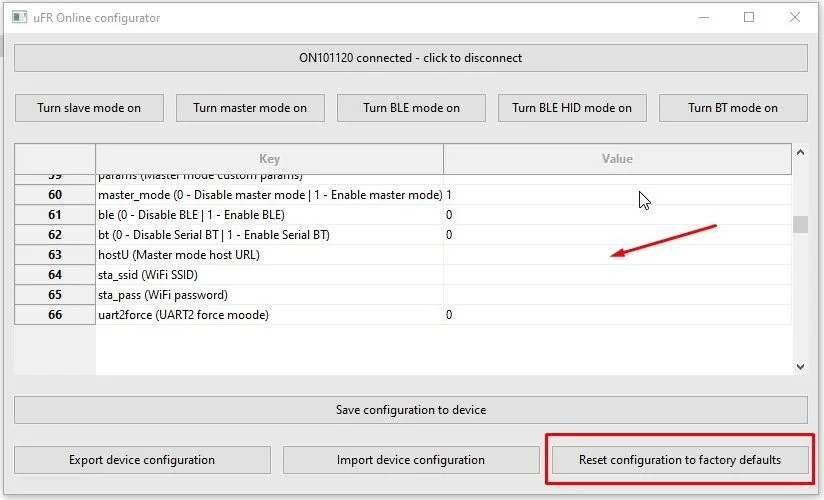Export device configuration

[x=142, y=460]
